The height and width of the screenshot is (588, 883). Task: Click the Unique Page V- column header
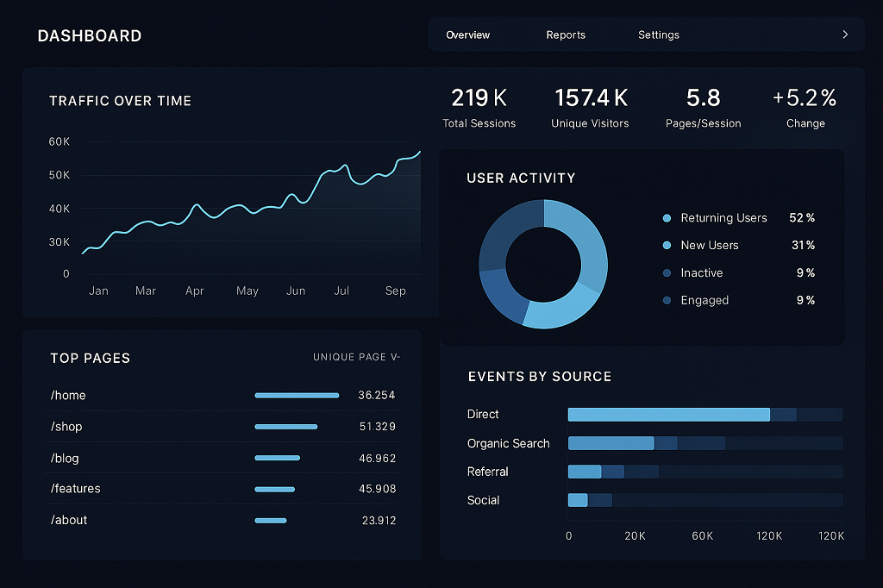(x=356, y=357)
